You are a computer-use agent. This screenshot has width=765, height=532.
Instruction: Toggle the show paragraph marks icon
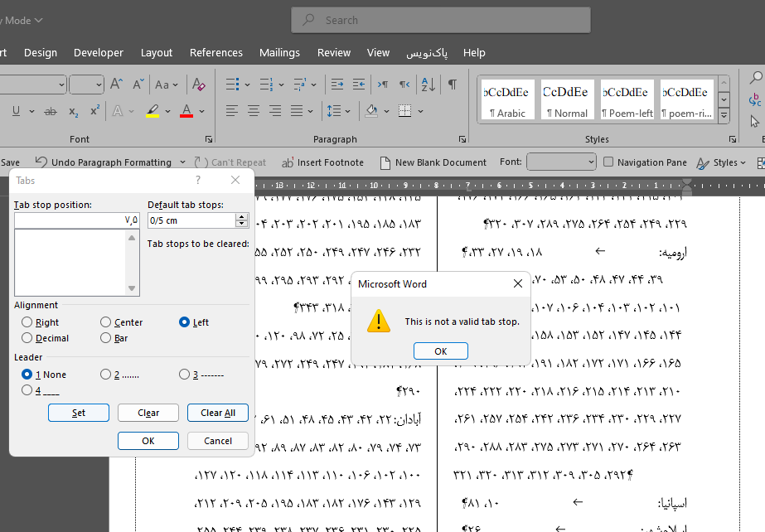(x=453, y=85)
